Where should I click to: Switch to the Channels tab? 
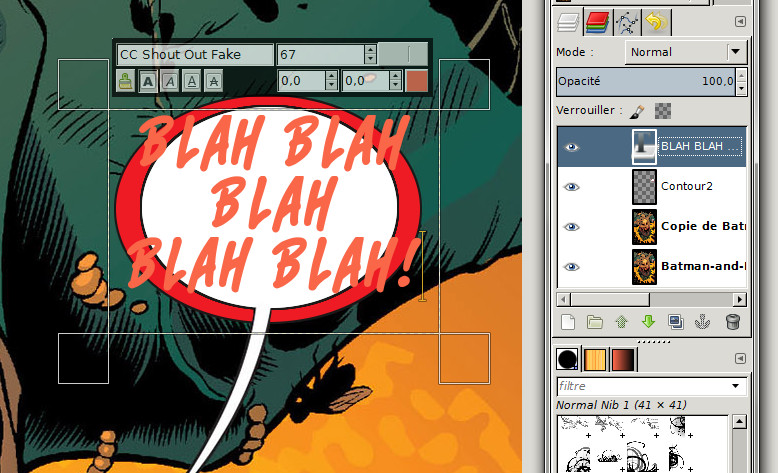coord(597,22)
